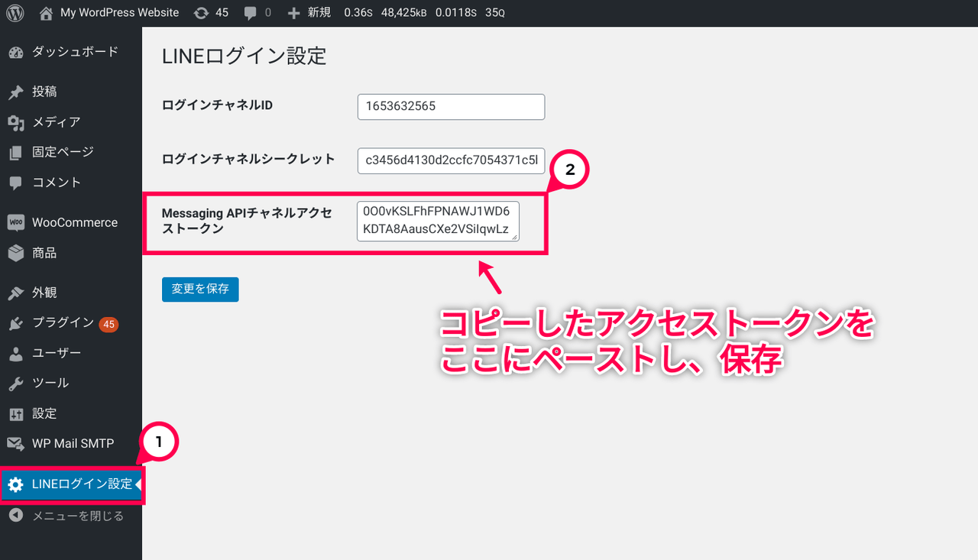Click the home icon in admin bar
Viewport: 978px width, 560px height.
[x=47, y=13]
